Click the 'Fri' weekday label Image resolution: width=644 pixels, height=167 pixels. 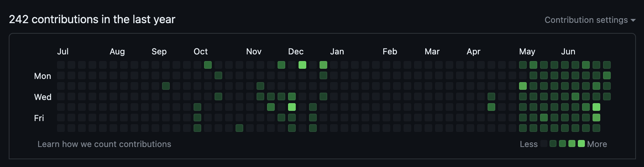(39, 118)
